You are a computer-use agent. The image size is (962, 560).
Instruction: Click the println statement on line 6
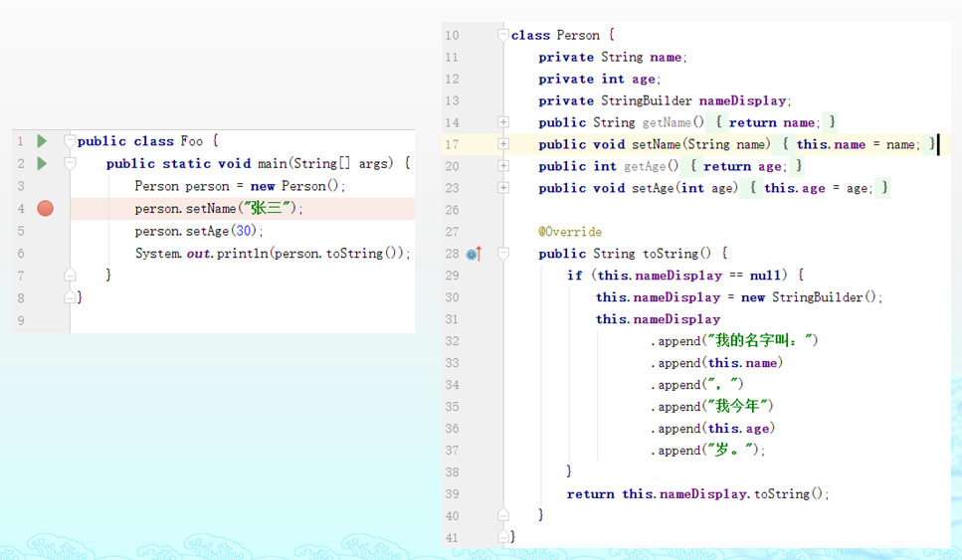pos(272,254)
